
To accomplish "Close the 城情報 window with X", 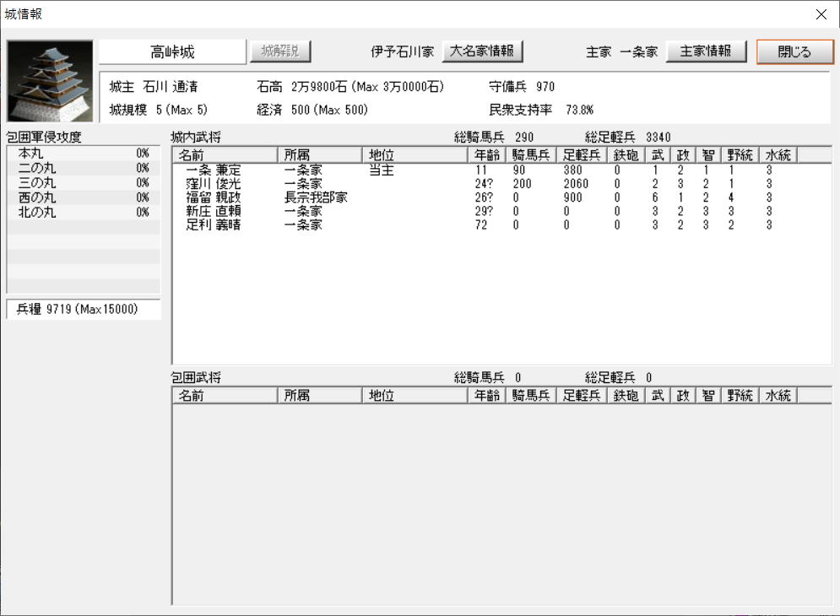I will click(x=821, y=14).
